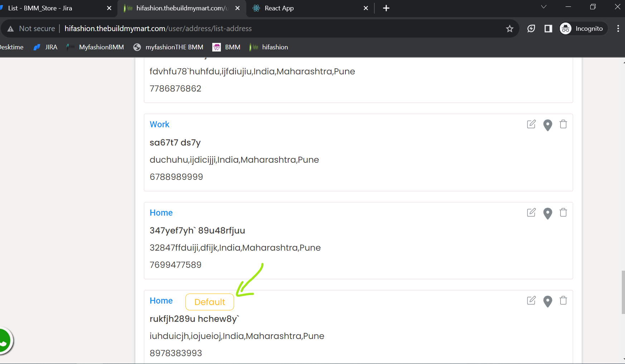The width and height of the screenshot is (625, 364).
Task: Click address line 32847ffduiji,dfijk,India,Maharashtra,Pune
Action: click(x=235, y=248)
